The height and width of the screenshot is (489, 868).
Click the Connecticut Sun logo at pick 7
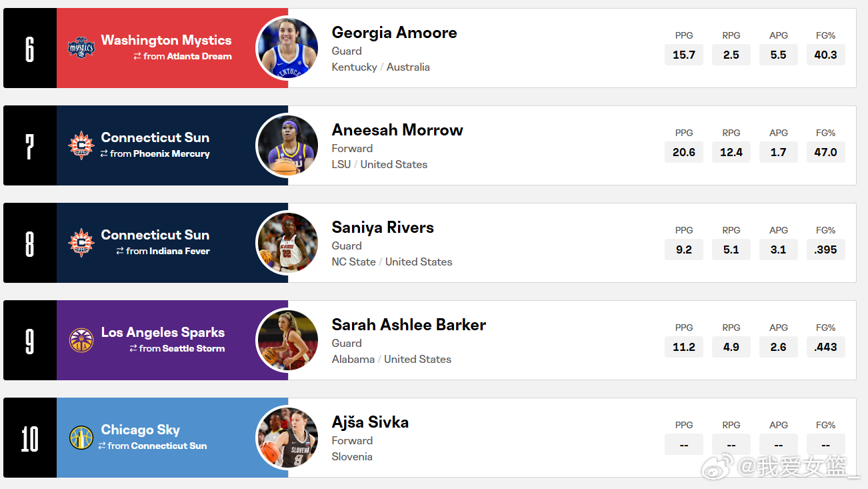[81, 145]
